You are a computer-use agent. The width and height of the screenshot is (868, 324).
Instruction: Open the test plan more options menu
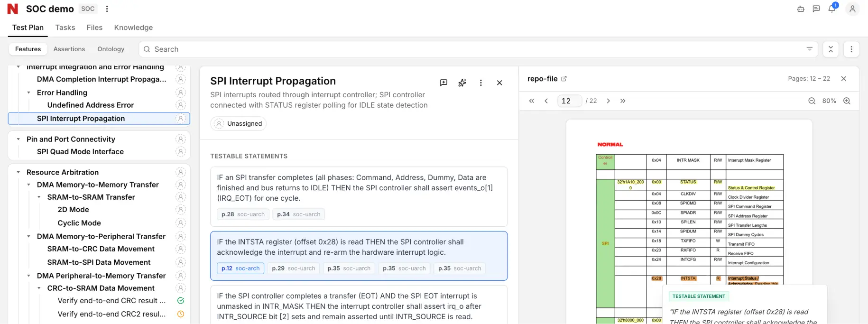click(851, 49)
